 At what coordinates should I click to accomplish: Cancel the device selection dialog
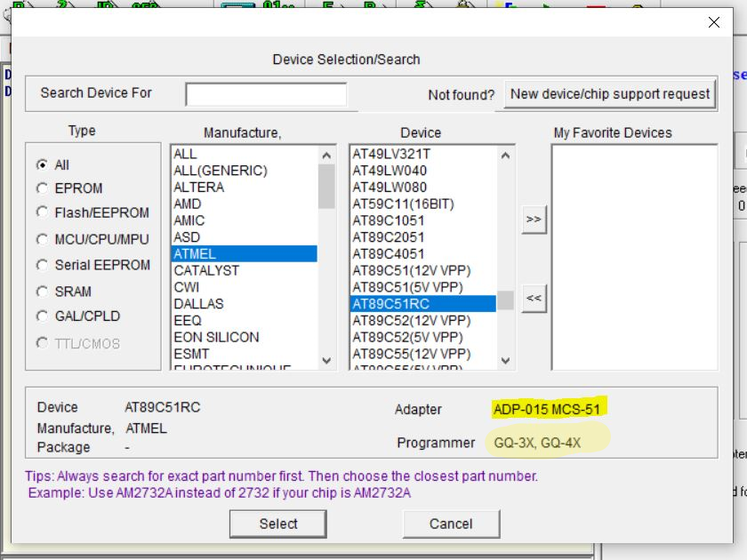tap(451, 524)
